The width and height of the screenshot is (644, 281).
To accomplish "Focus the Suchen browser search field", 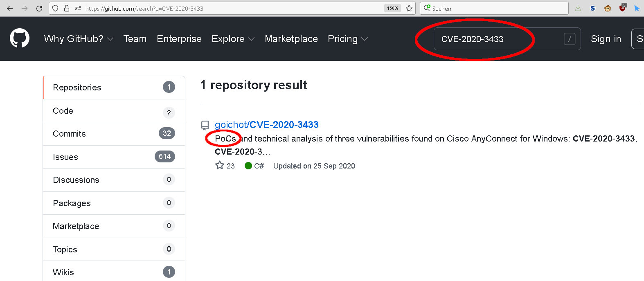I will [x=494, y=8].
